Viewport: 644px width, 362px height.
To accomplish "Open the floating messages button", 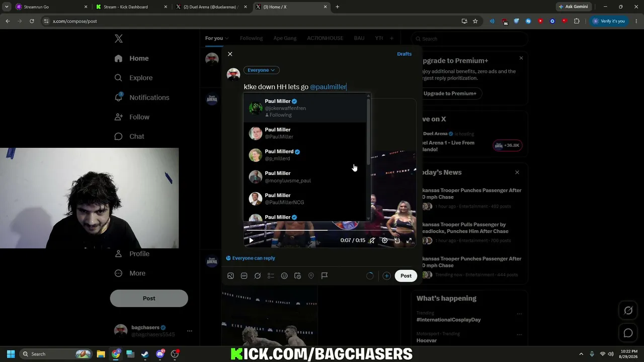I will 628,333.
